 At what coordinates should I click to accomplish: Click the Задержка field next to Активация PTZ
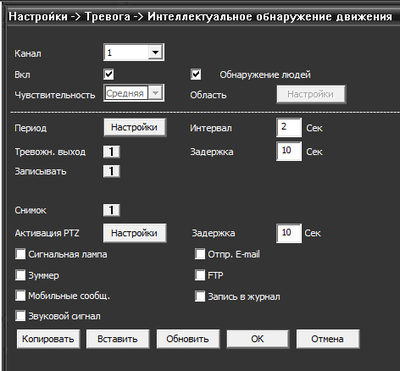click(289, 233)
